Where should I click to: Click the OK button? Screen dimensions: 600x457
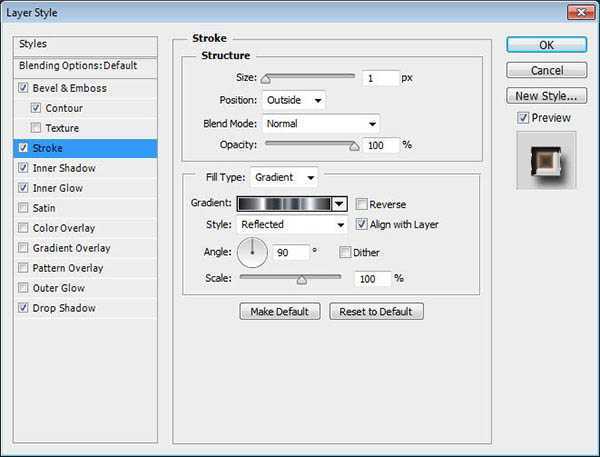tap(546, 45)
